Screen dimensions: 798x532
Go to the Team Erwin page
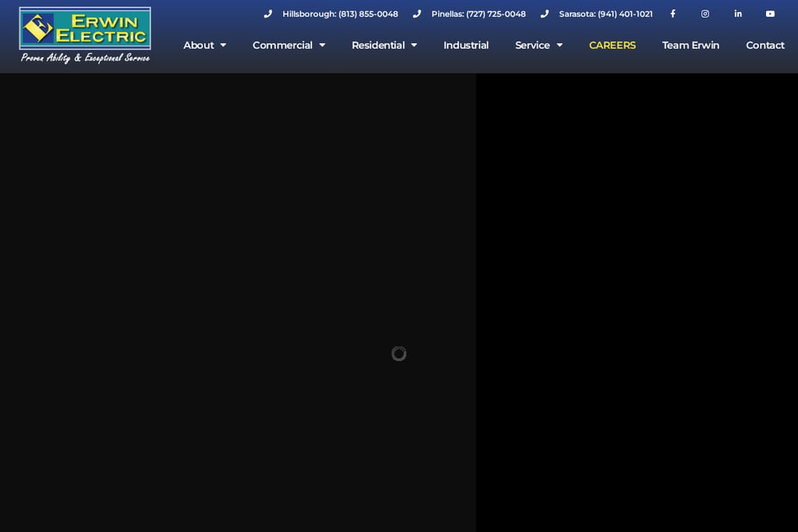coord(690,45)
